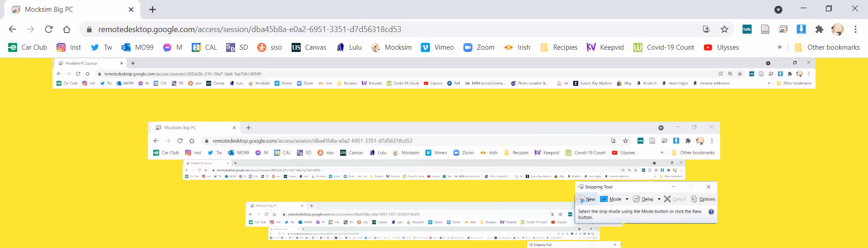This screenshot has height=248, width=868.
Task: Bookmark this page with the top address bar star
Action: [x=724, y=29]
